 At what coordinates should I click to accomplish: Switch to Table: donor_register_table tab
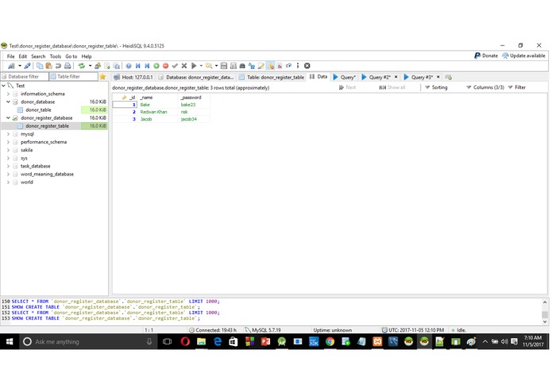point(272,77)
